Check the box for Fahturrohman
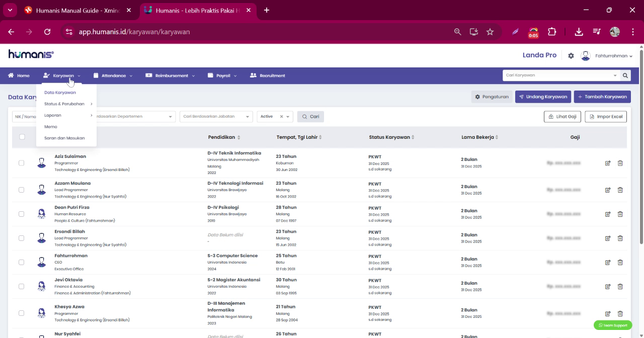This screenshot has width=644, height=338. (x=21, y=262)
